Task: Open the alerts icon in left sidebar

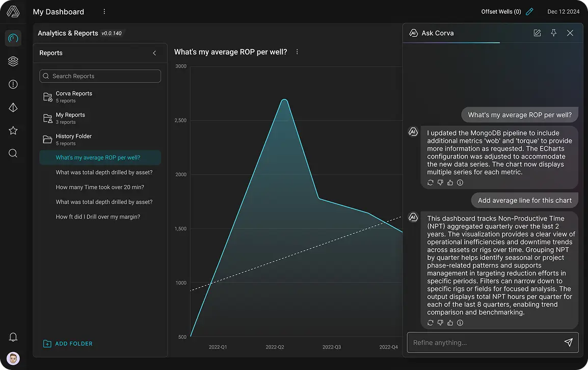Action: tap(13, 85)
